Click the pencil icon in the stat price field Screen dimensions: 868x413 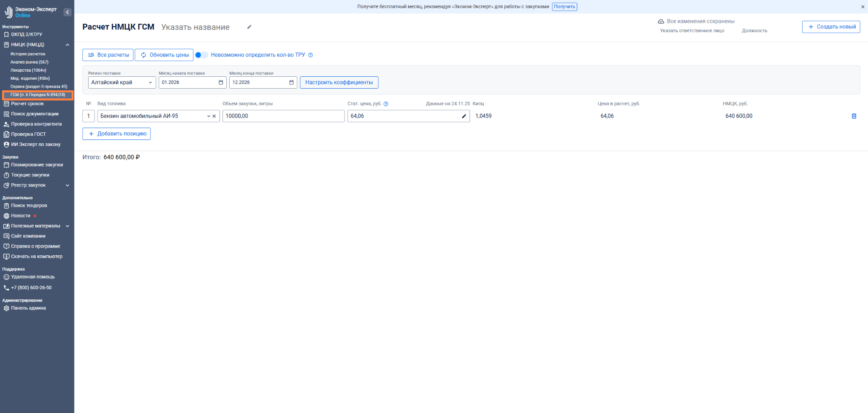coord(464,116)
